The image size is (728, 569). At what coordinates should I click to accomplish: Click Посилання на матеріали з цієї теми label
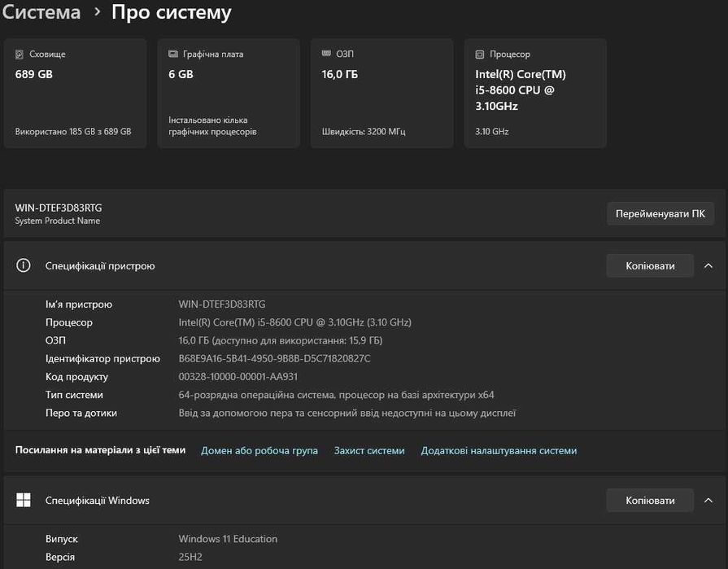(100, 449)
